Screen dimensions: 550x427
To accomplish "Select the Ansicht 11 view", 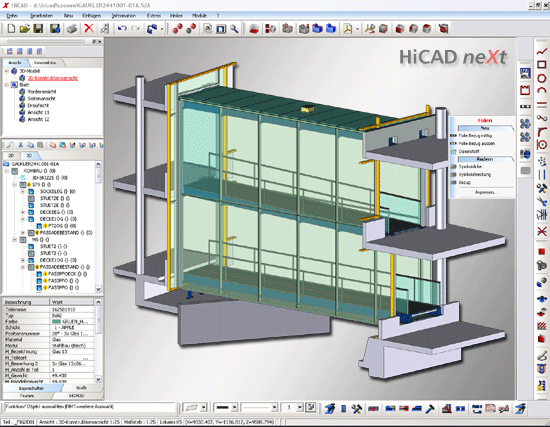I will pyautogui.click(x=38, y=113).
